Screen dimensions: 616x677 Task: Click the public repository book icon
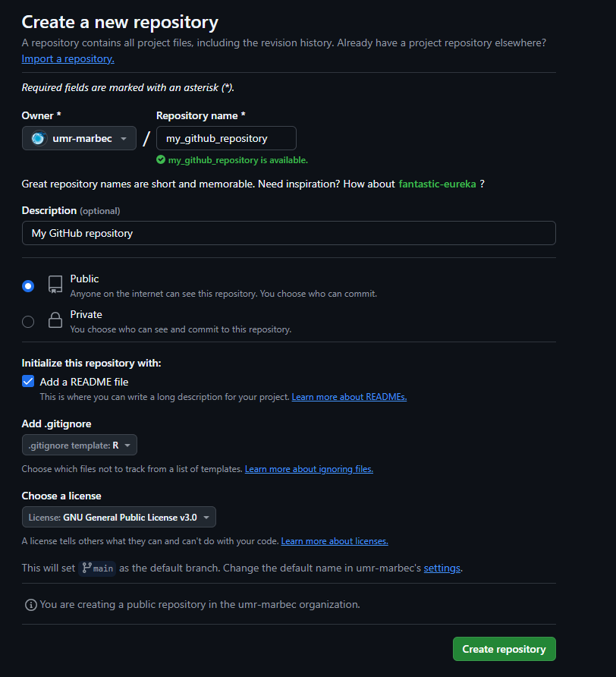pyautogui.click(x=55, y=285)
